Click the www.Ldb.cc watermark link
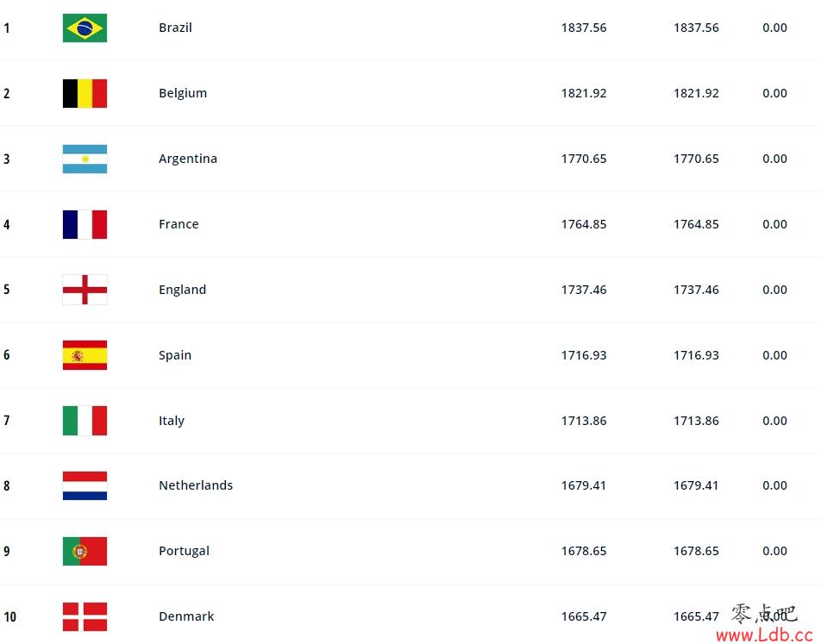The image size is (821, 644). coord(764,635)
